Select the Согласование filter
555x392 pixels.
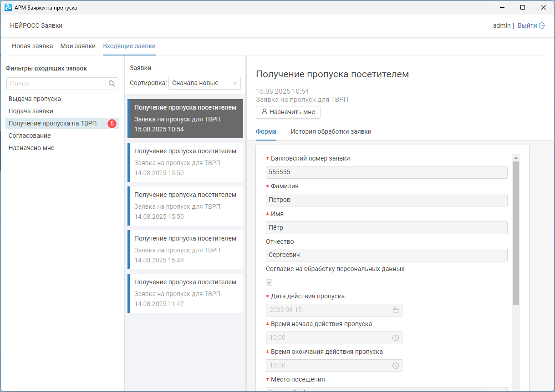(x=30, y=136)
